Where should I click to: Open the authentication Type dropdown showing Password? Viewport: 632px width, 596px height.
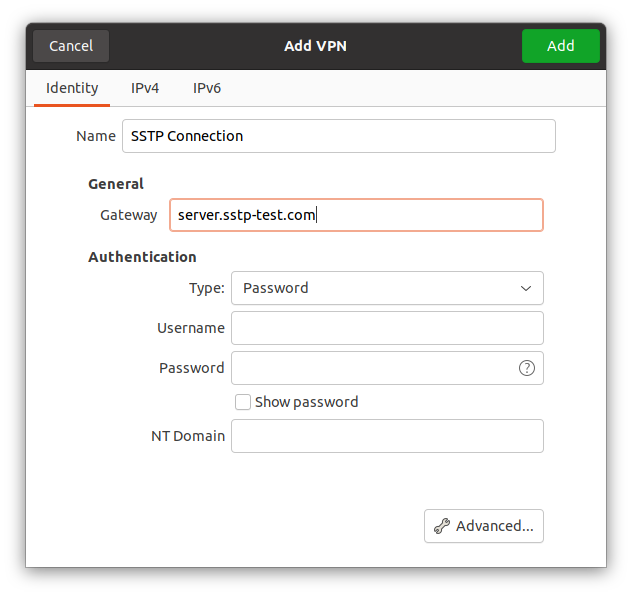pyautogui.click(x=386, y=288)
